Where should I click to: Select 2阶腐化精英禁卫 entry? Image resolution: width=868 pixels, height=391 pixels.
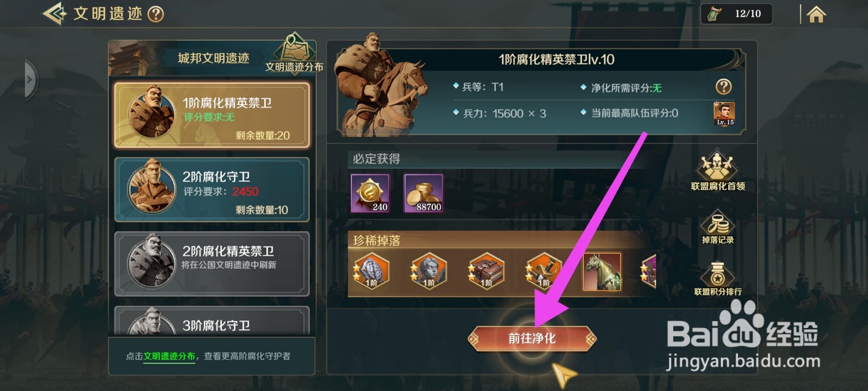pyautogui.click(x=212, y=264)
